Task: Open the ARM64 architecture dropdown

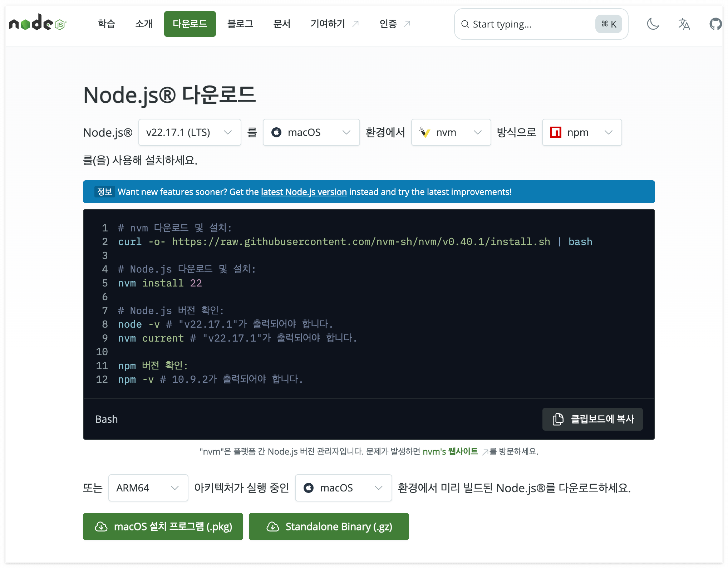Action: (x=148, y=488)
